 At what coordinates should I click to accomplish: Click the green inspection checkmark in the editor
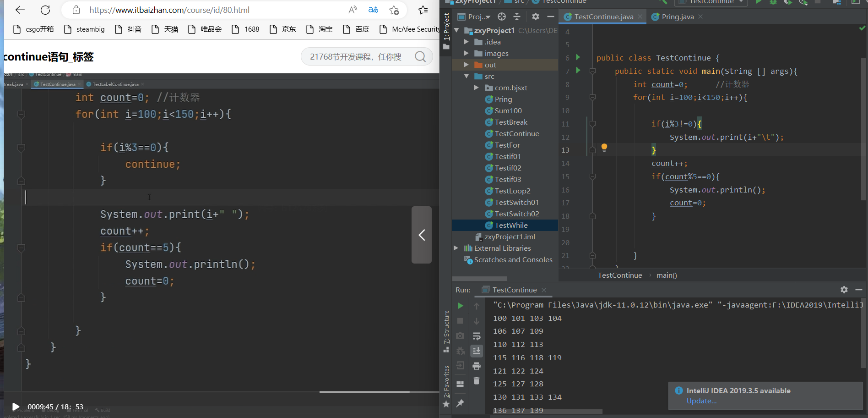pos(862,28)
